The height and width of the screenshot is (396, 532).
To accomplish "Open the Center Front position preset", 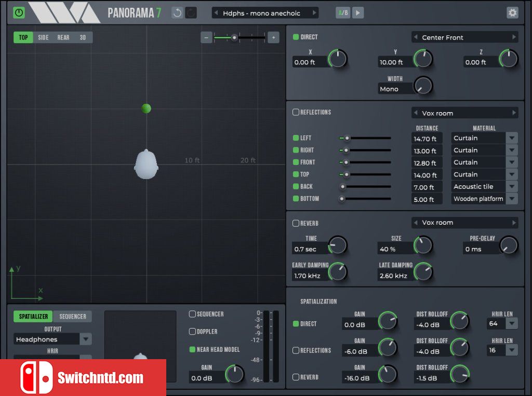I will [x=464, y=37].
